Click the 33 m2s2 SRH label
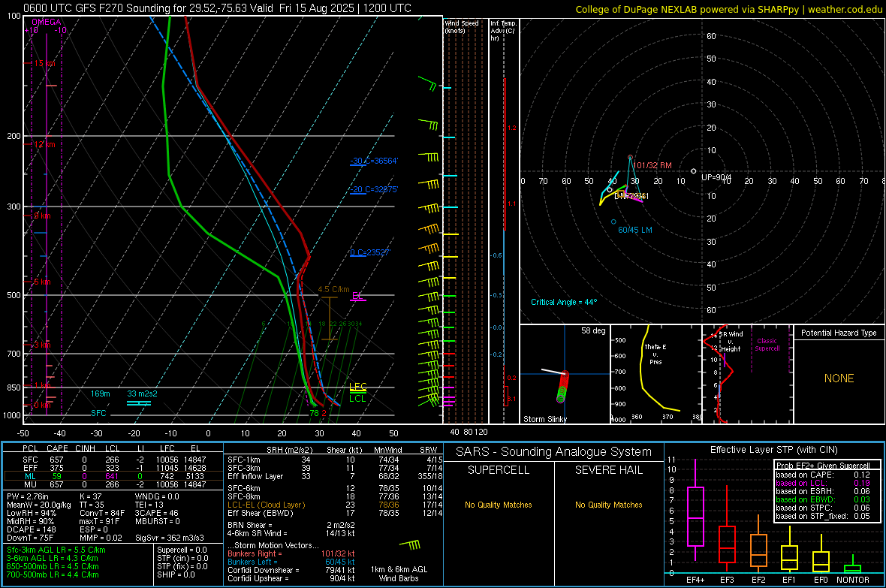886x588 pixels. (142, 394)
